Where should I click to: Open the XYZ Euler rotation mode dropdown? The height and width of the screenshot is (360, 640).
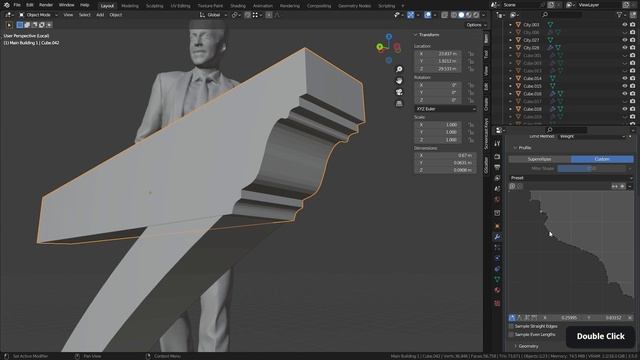[445, 109]
